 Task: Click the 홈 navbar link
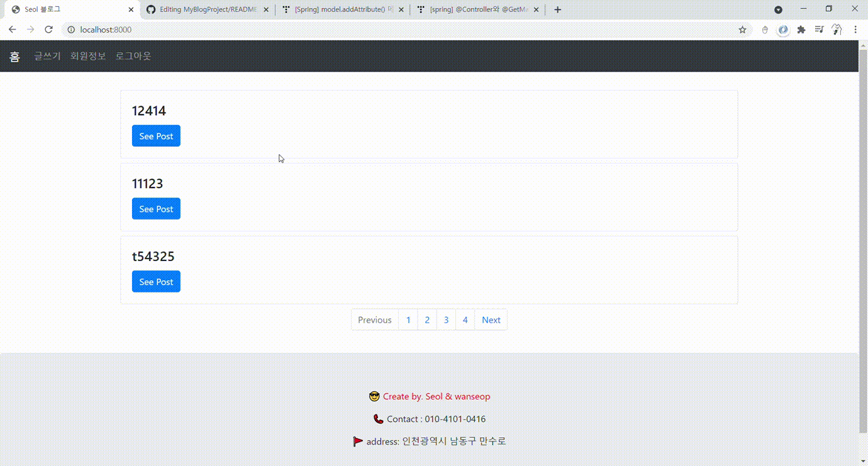point(14,57)
